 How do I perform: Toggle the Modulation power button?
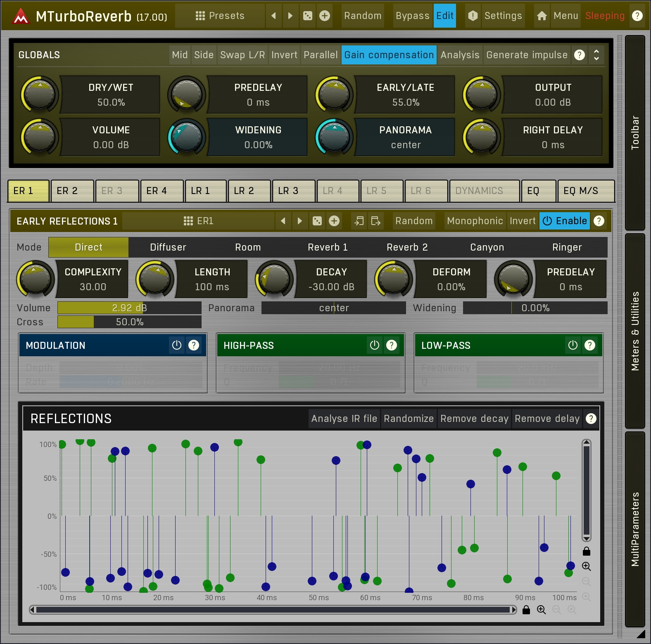tap(177, 345)
